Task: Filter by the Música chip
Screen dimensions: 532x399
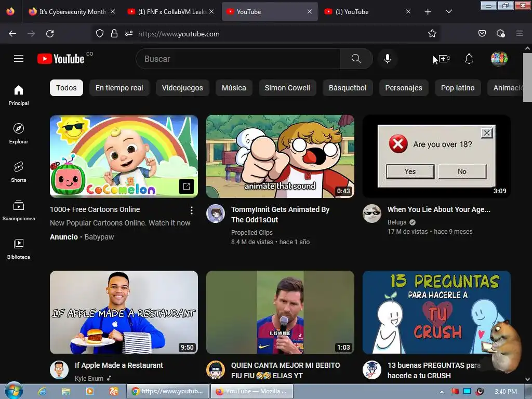Action: point(234,88)
